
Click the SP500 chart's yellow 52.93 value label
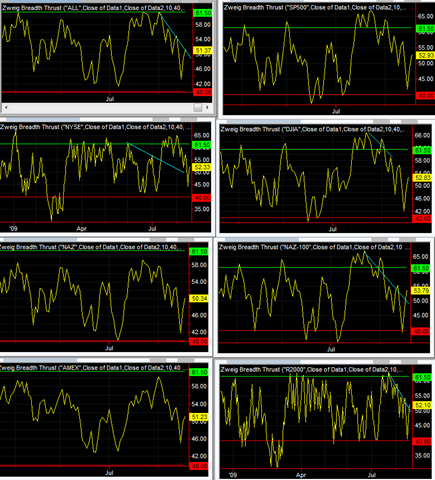point(426,55)
